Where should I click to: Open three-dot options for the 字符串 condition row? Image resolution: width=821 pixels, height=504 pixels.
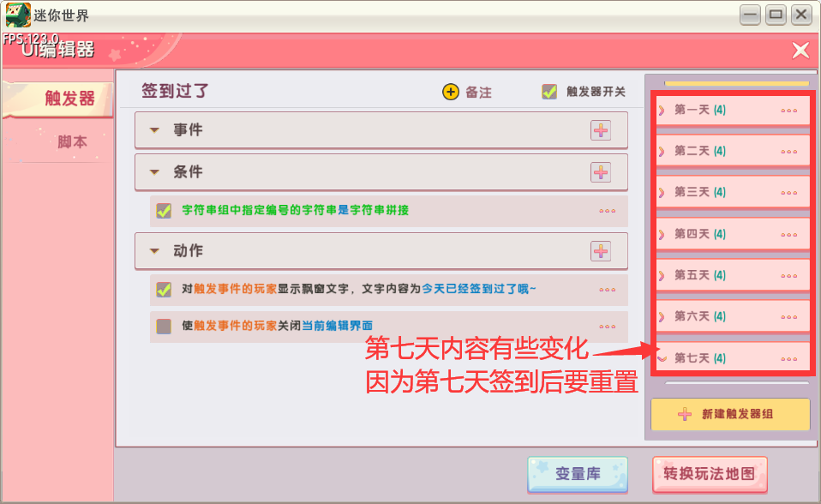607,211
